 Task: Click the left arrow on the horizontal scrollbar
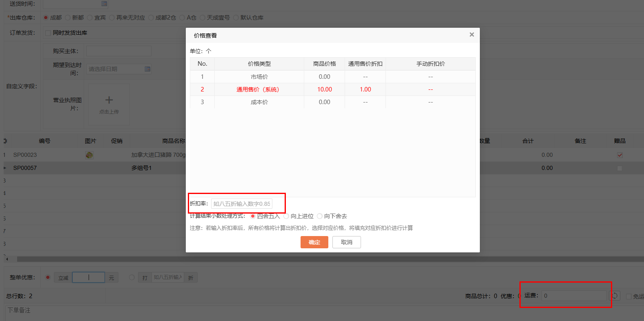(x=7, y=259)
